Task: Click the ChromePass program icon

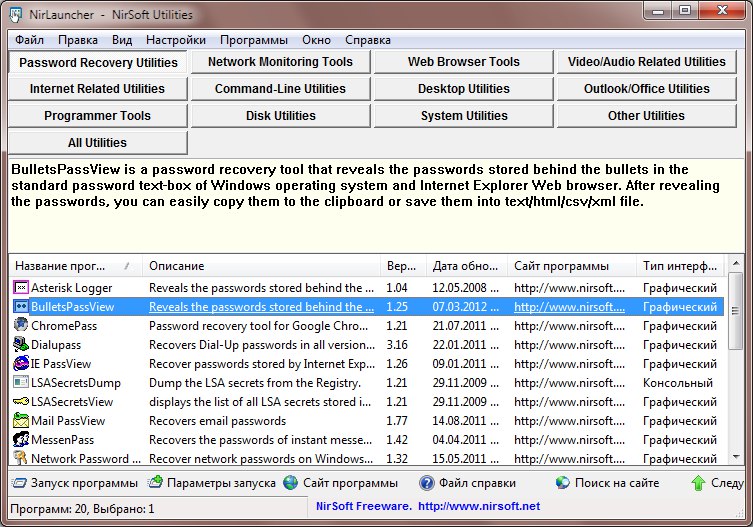Action: 21,325
